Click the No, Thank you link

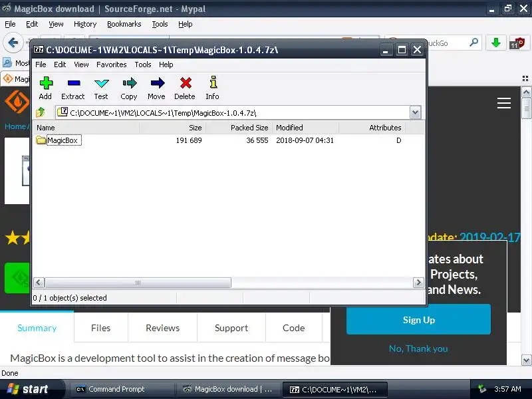(x=418, y=348)
